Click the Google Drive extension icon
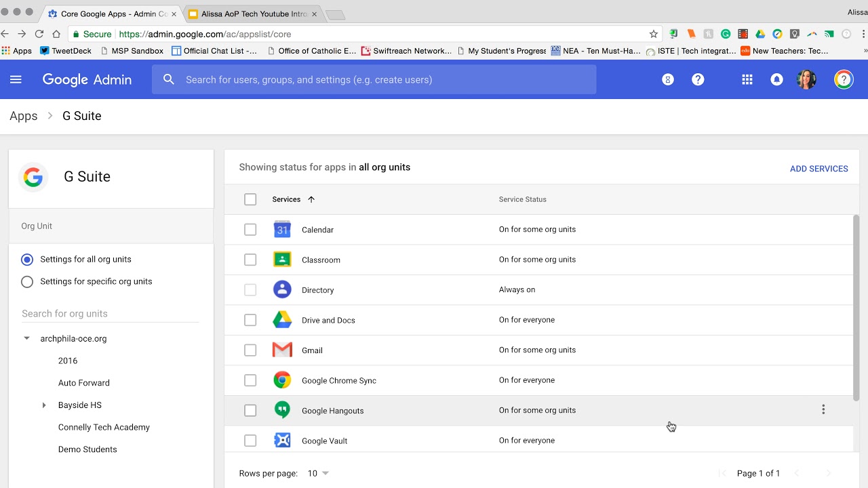868x488 pixels. [760, 34]
